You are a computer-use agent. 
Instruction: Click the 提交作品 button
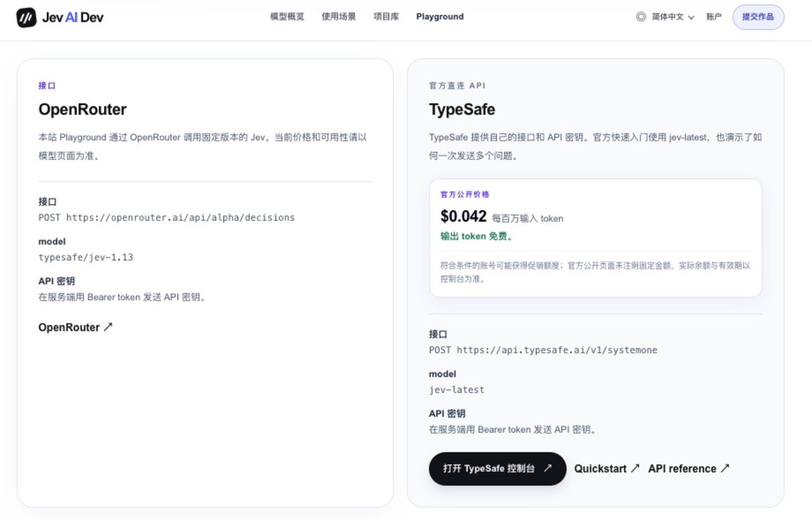pos(758,17)
